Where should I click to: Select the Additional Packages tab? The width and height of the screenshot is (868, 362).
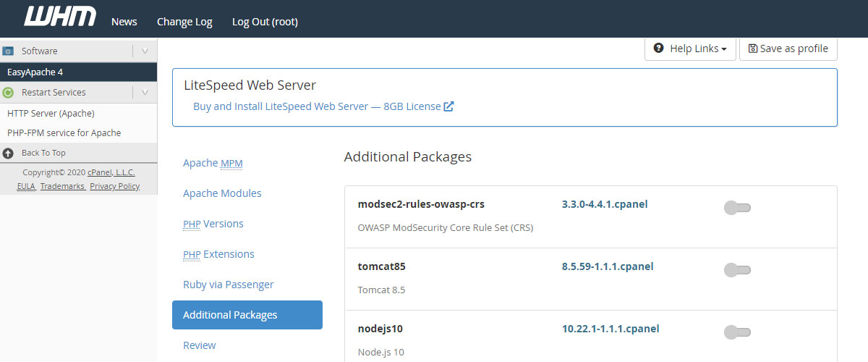click(x=247, y=315)
